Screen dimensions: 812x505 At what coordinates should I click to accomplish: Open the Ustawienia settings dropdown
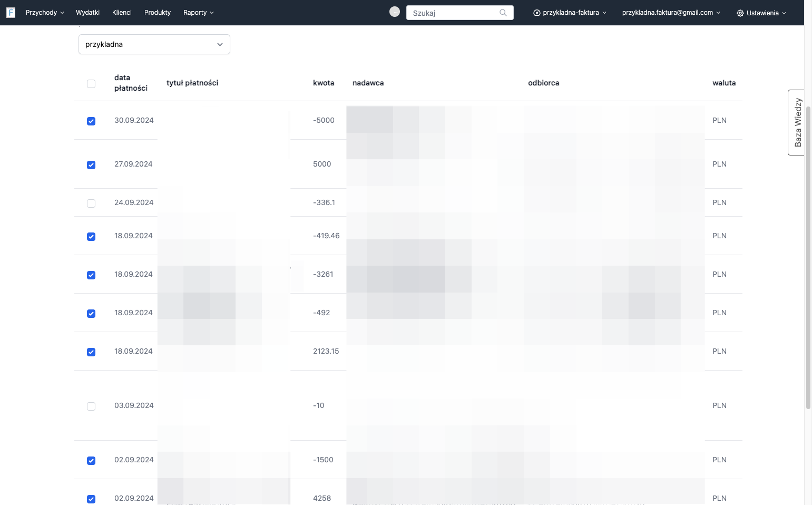tap(761, 13)
